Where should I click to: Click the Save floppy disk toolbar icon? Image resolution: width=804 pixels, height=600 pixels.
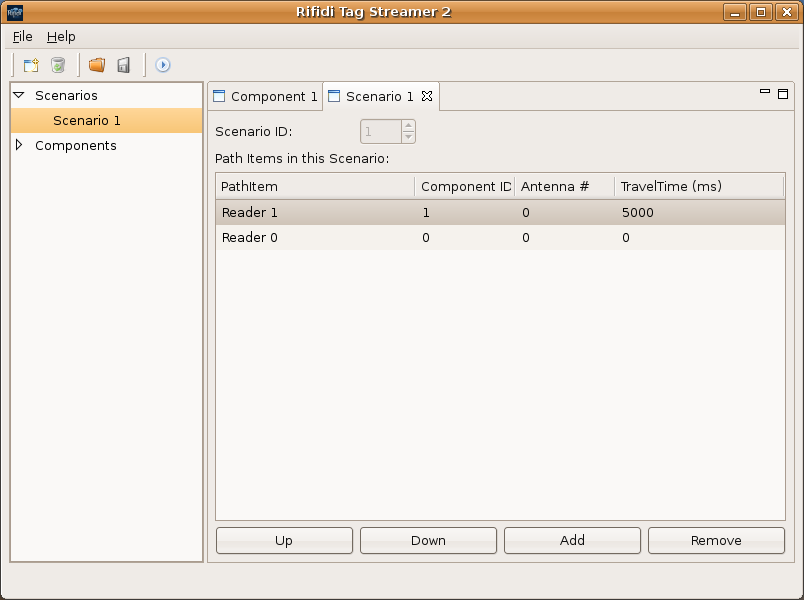point(124,65)
